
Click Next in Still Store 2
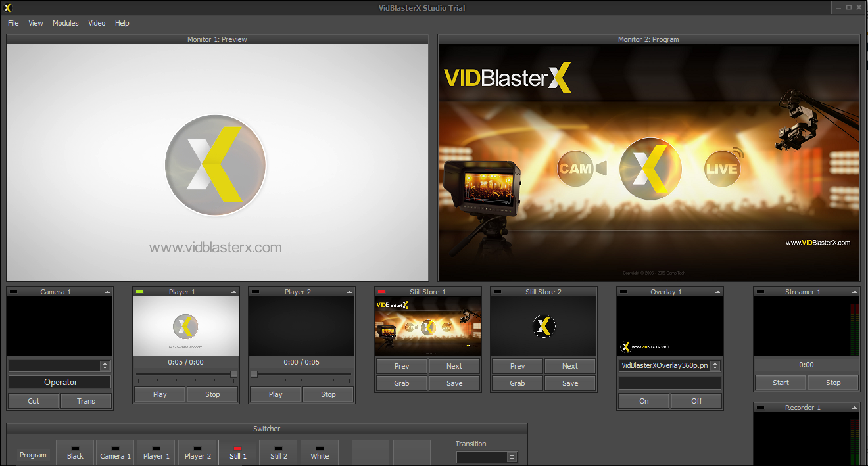[x=570, y=366]
